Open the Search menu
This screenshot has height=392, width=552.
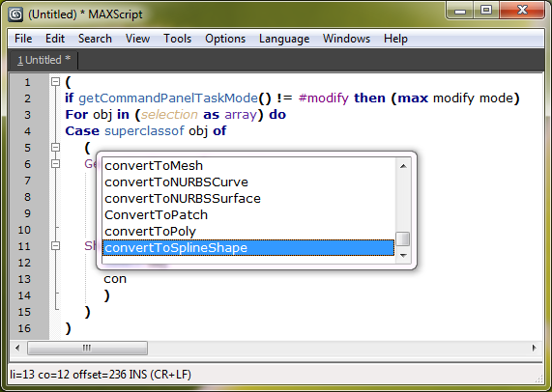(95, 39)
